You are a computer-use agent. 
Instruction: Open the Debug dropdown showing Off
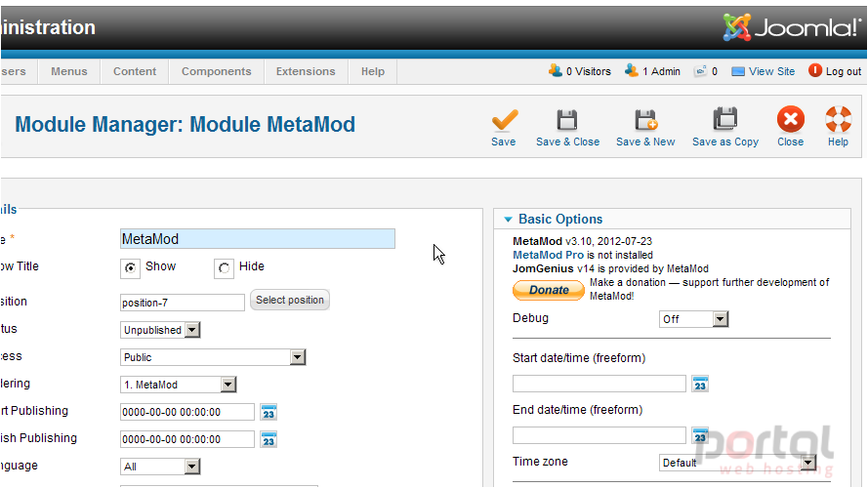pos(693,319)
